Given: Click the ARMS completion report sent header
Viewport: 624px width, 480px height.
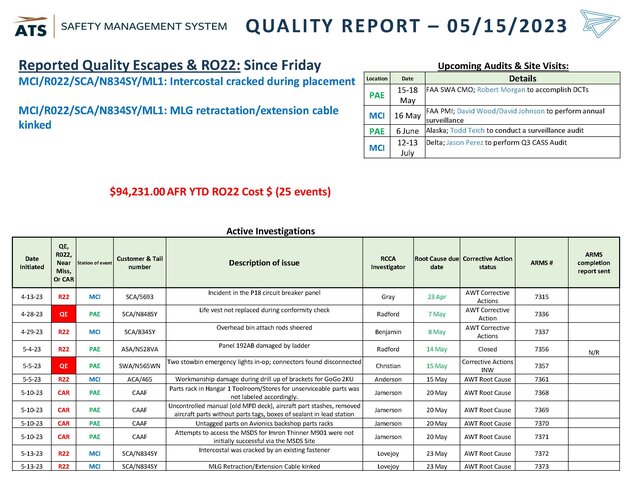Looking at the screenshot, I should [x=594, y=263].
